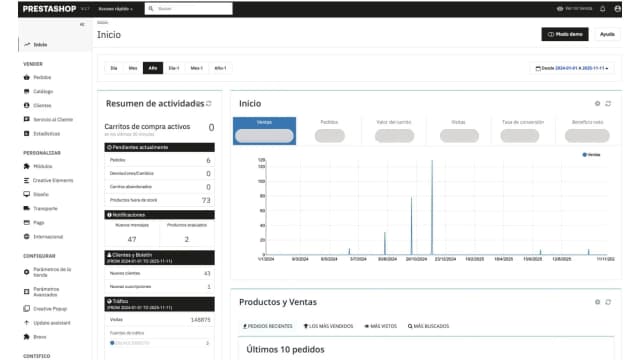640x360 pixels.
Task: Select the Año period button
Action: 153,68
